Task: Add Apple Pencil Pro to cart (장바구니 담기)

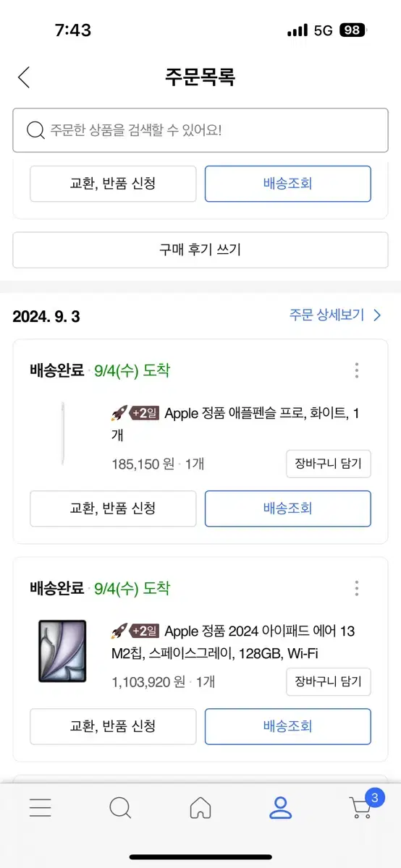Action: point(329,464)
